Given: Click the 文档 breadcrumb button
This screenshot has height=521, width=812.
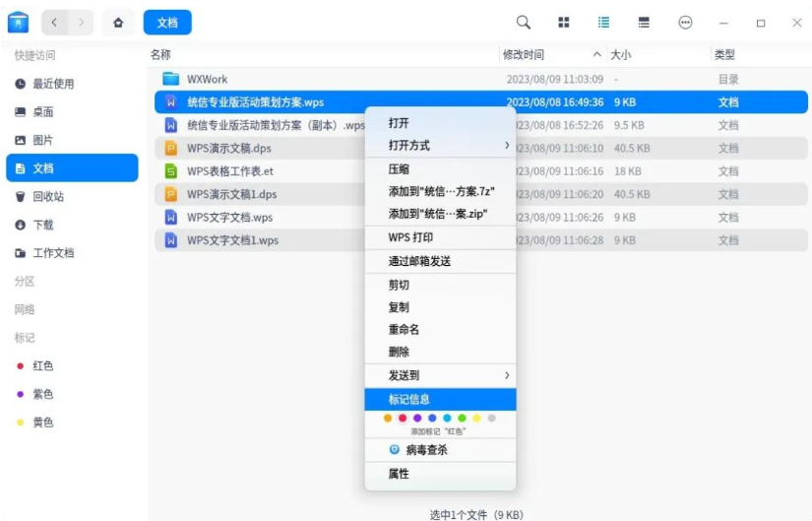Looking at the screenshot, I should point(167,23).
